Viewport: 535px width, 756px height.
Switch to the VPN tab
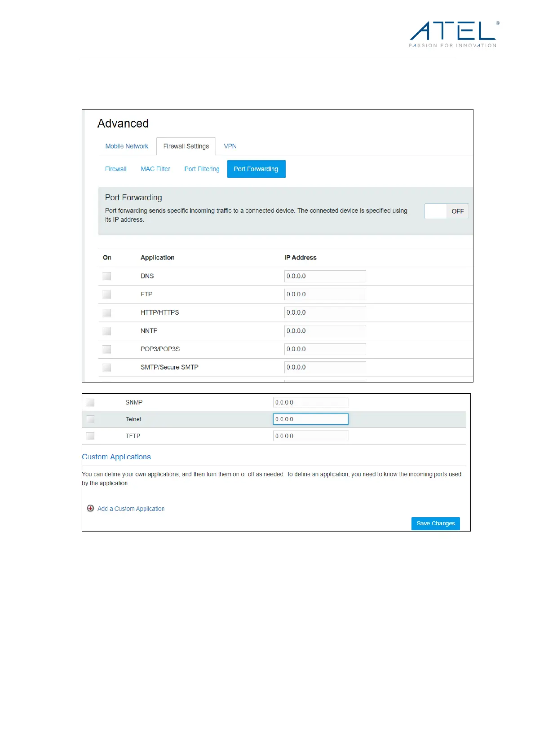(230, 146)
